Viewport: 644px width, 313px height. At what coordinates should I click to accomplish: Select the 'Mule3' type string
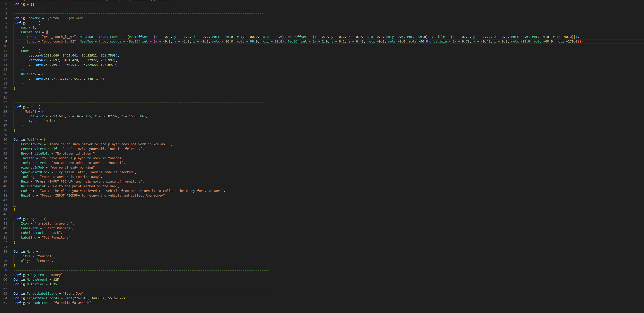(x=50, y=121)
